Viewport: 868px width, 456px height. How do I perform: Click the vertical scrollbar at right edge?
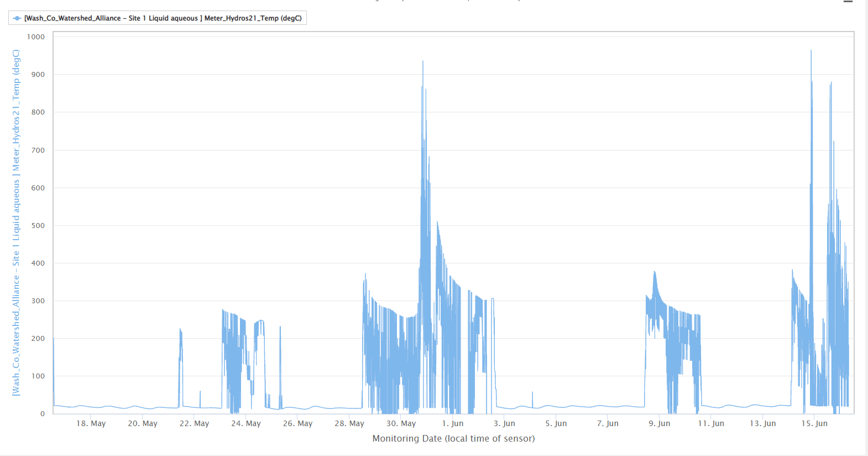point(866,221)
